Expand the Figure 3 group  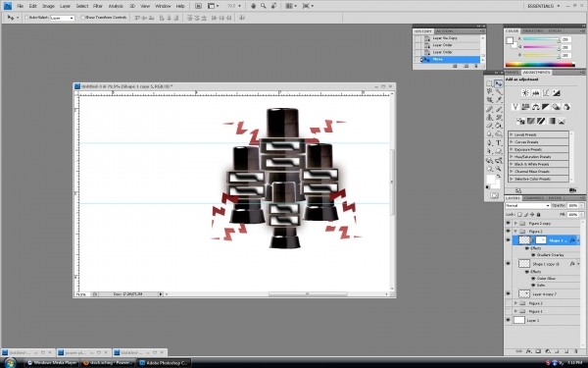pyautogui.click(x=515, y=303)
